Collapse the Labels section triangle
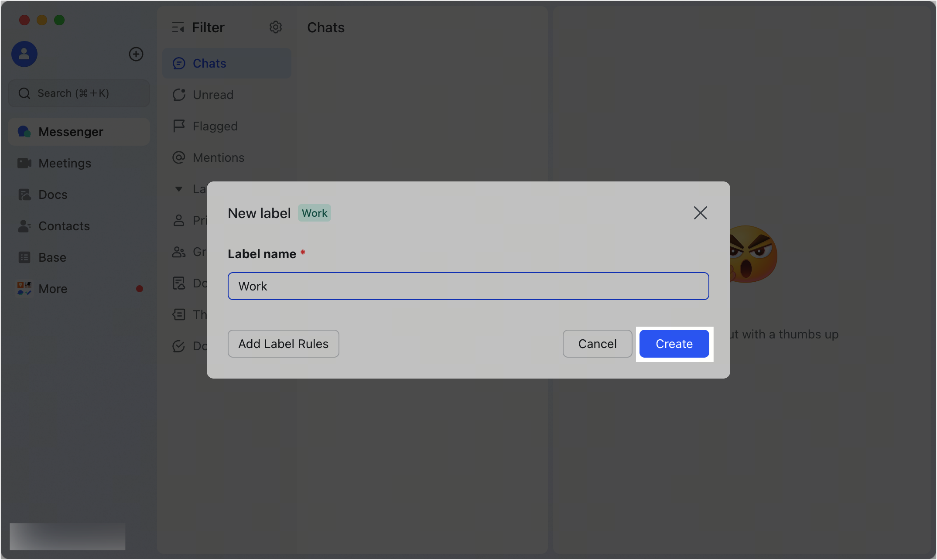This screenshot has width=937, height=560. pyautogui.click(x=179, y=189)
